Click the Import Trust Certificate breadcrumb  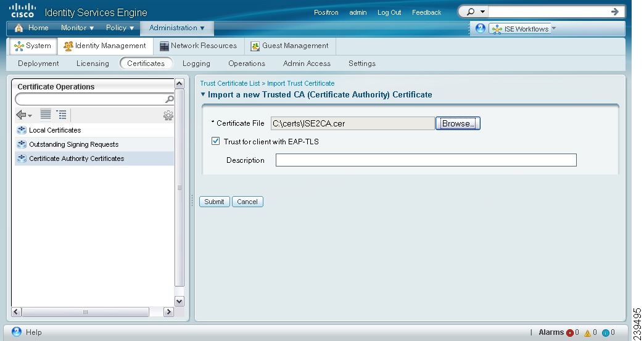coord(300,83)
